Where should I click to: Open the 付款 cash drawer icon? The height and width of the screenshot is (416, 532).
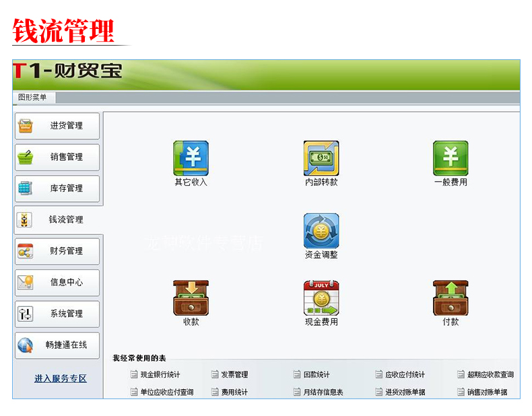(x=451, y=298)
